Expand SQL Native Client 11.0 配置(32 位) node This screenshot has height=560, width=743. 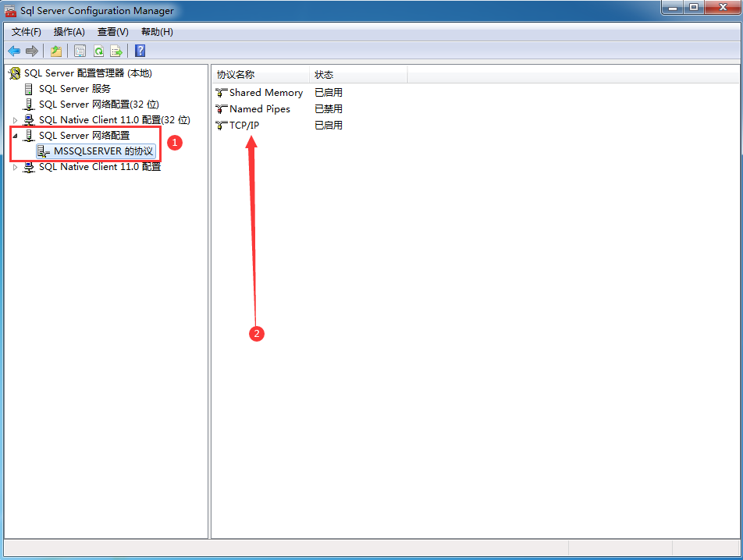coord(15,120)
